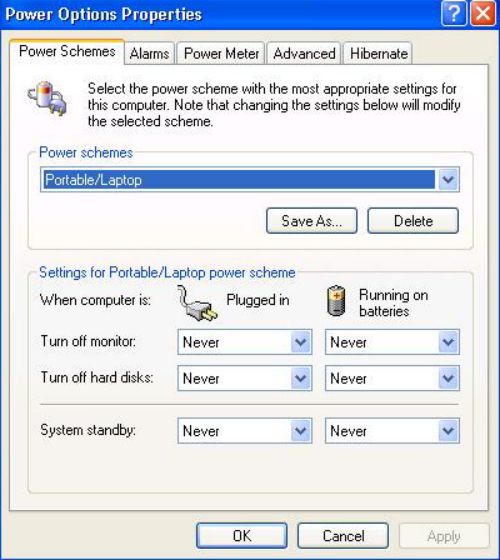Image resolution: width=500 pixels, height=560 pixels.
Task: Open the Power Meter tab
Action: (221, 54)
